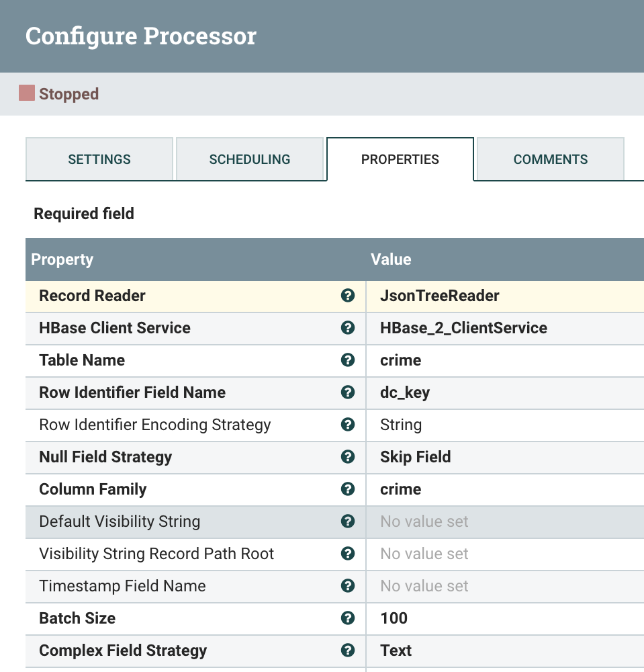Viewport: 644px width, 672px height.
Task: Click help icon for HBase Client Service
Action: (347, 328)
